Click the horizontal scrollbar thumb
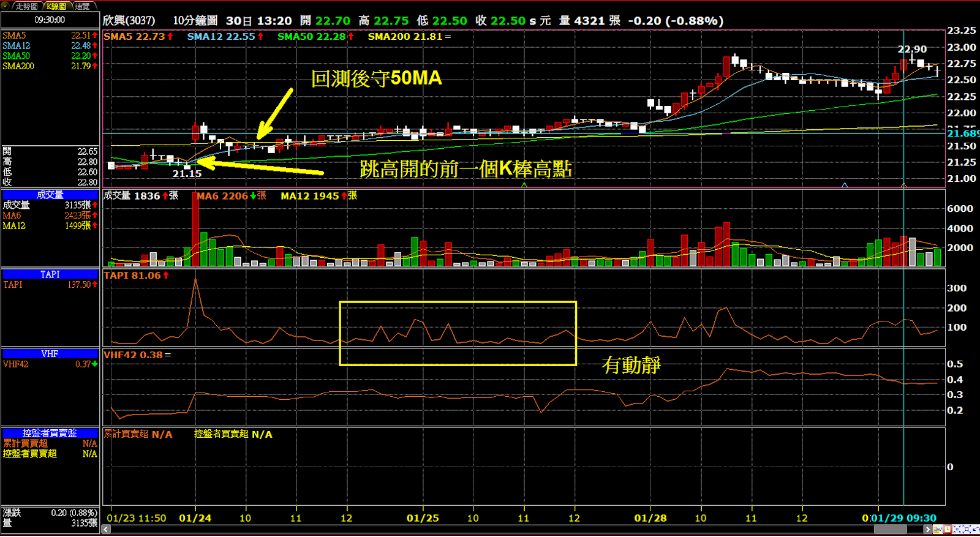 click(891, 529)
